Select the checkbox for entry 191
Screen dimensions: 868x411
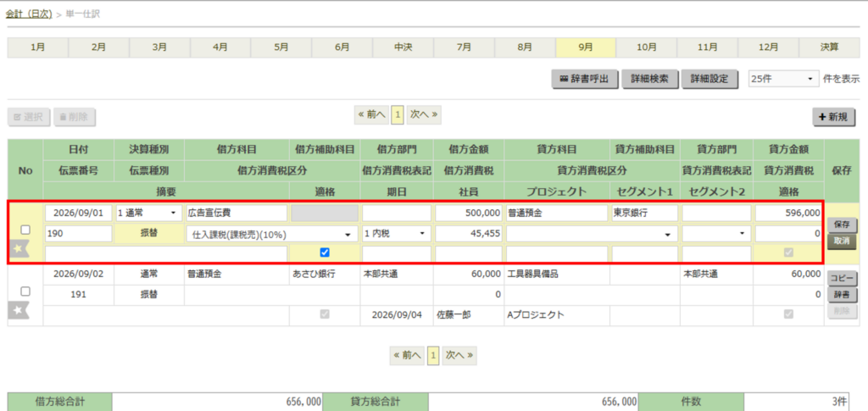(x=25, y=291)
